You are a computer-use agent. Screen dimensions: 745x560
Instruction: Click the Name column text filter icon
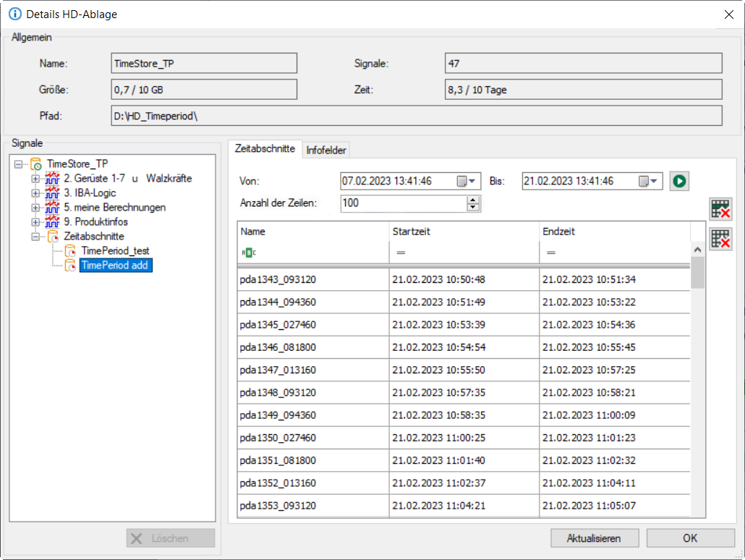tap(248, 253)
